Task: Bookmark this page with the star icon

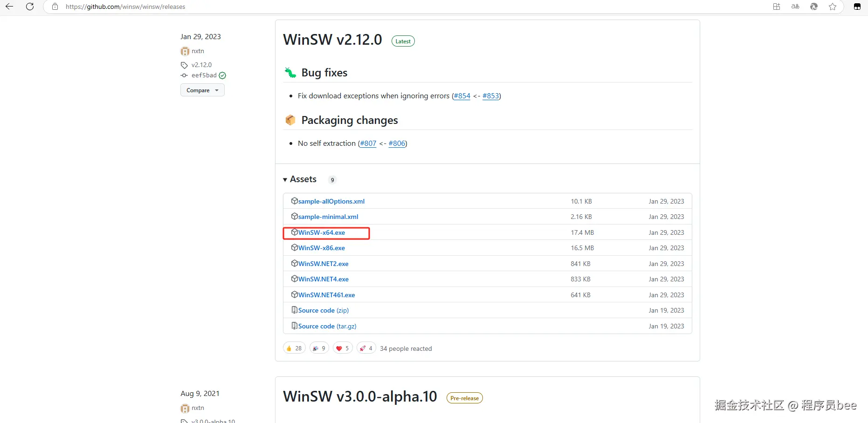Action: click(833, 7)
